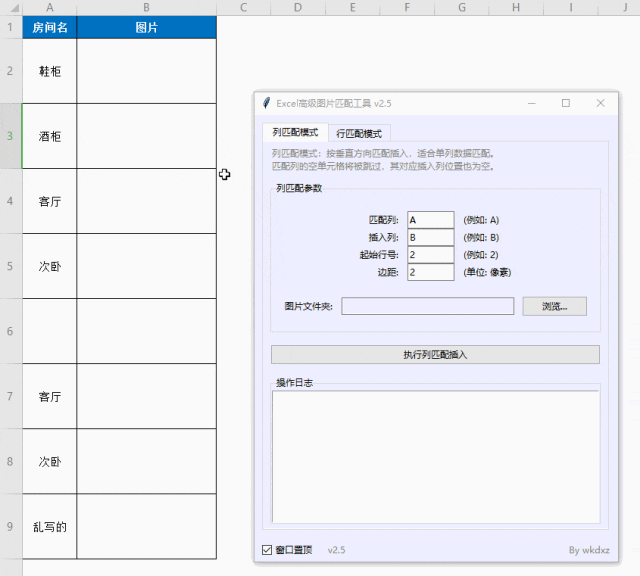Switch to the 行匹配模式 tab

click(x=359, y=133)
